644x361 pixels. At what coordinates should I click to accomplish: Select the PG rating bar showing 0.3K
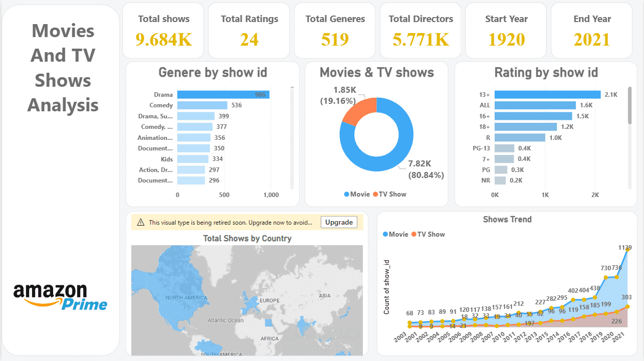pos(501,169)
